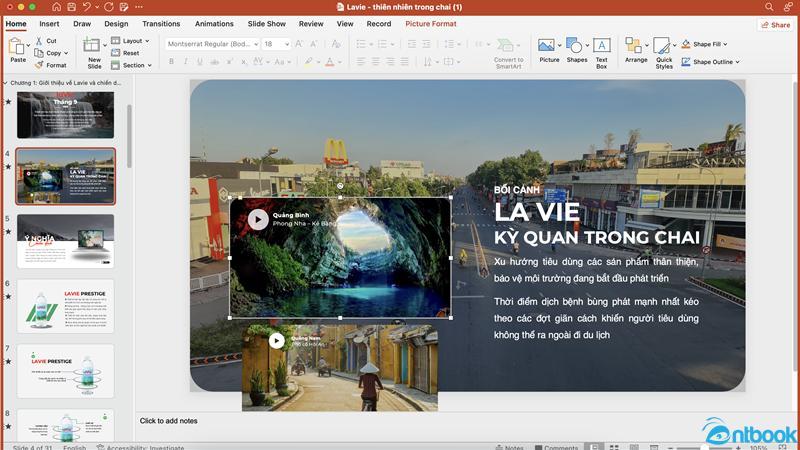Open the font name dropdown
Image resolution: width=800 pixels, height=450 pixels.
click(x=256, y=44)
